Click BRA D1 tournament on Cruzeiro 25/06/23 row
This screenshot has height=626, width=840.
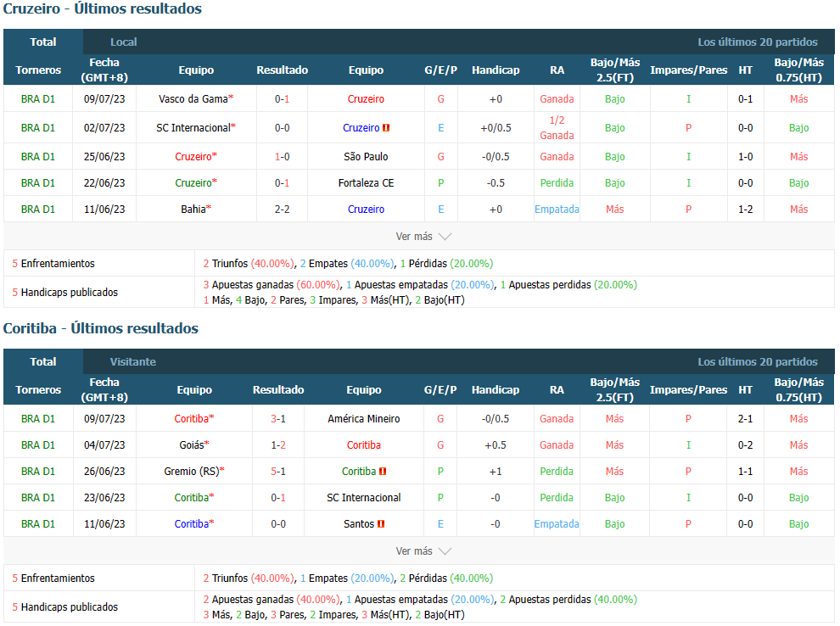pyautogui.click(x=38, y=156)
